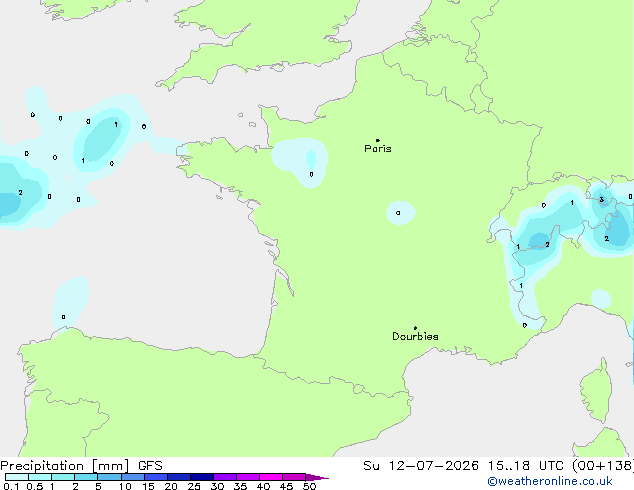
Task: Click the Dourbies dot marker
Action: click(x=415, y=328)
